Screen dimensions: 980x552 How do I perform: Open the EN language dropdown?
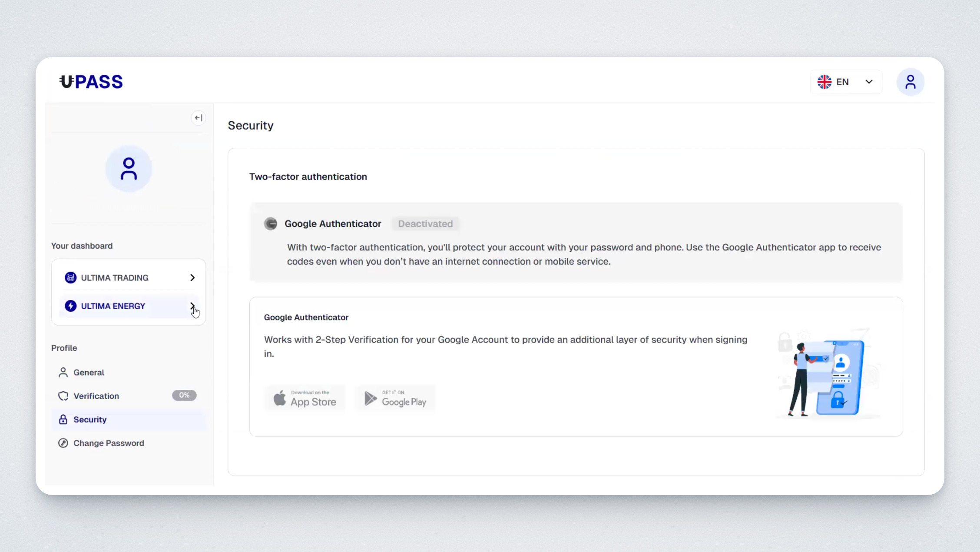click(868, 82)
